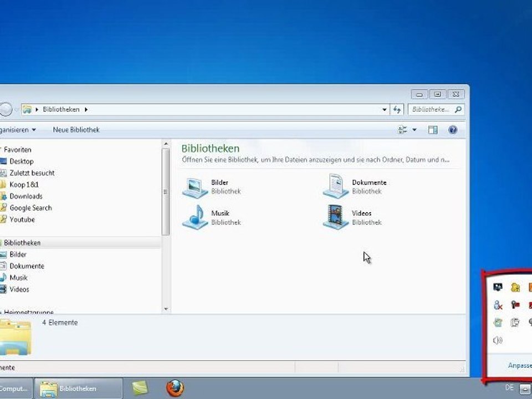The height and width of the screenshot is (399, 532).
Task: Click the Bibliotheken breadcrumb in address bar
Action: tap(61, 109)
